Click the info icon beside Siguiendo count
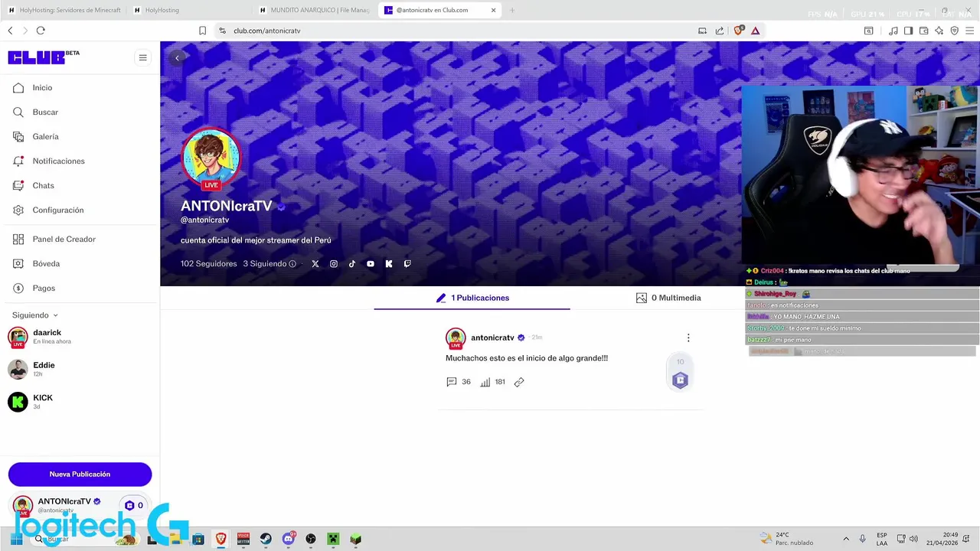 [x=292, y=264]
